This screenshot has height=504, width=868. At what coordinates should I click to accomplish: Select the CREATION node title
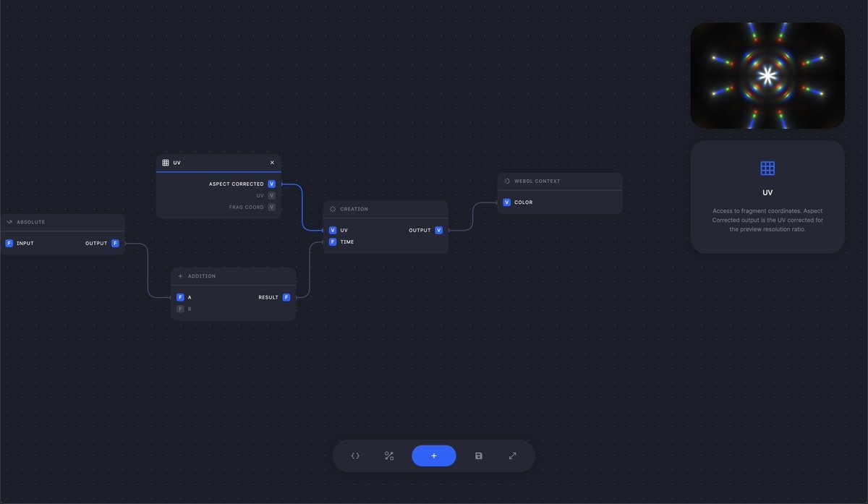[354, 209]
